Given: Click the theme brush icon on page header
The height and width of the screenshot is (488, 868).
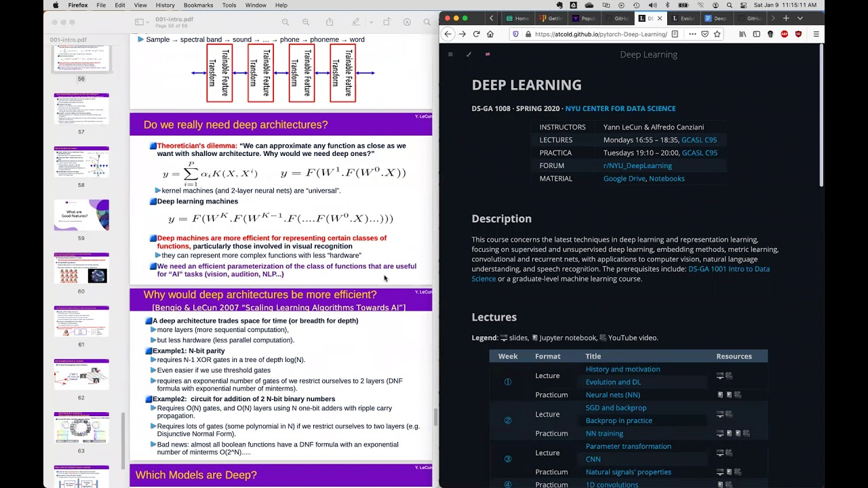Looking at the screenshot, I should pyautogui.click(x=469, y=54).
